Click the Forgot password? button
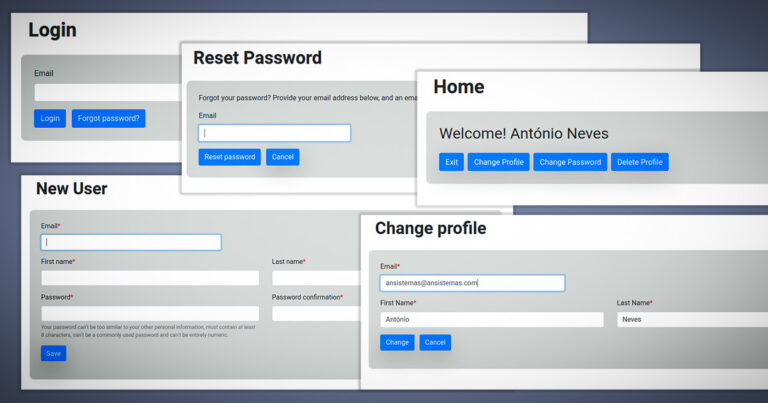The width and height of the screenshot is (768, 403). click(x=108, y=119)
